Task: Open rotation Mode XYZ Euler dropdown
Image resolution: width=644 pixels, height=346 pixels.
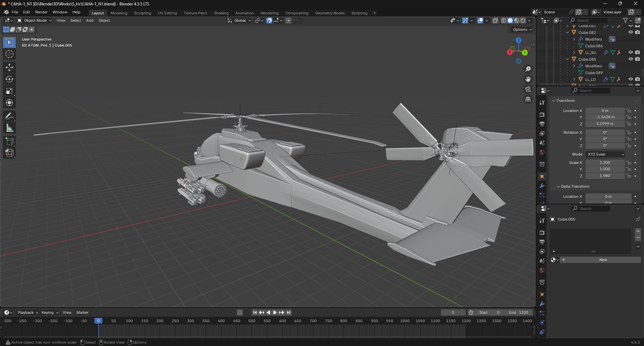Action: coord(605,154)
